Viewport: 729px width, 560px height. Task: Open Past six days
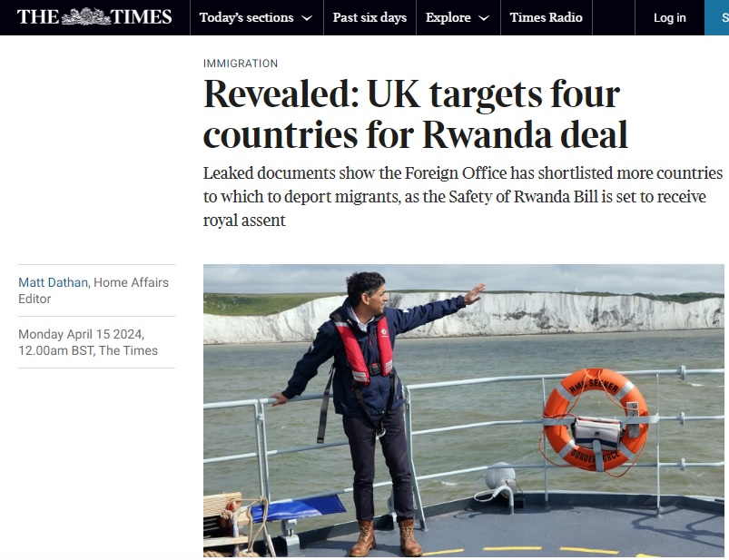(369, 17)
